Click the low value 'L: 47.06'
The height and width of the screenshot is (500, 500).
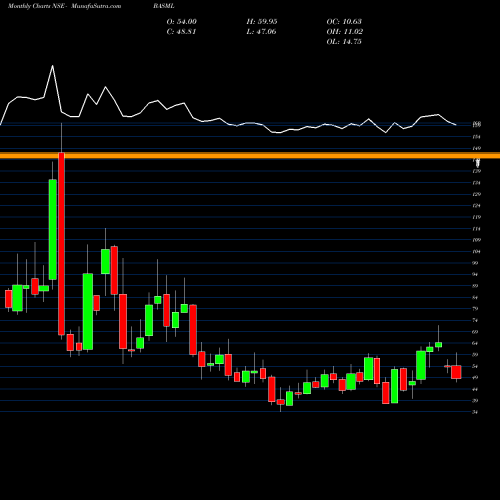click(261, 32)
